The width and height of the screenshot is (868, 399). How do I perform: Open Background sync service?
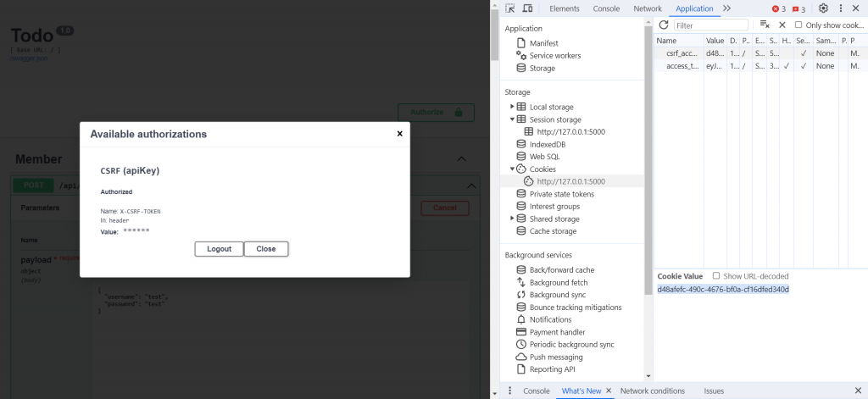pos(558,295)
